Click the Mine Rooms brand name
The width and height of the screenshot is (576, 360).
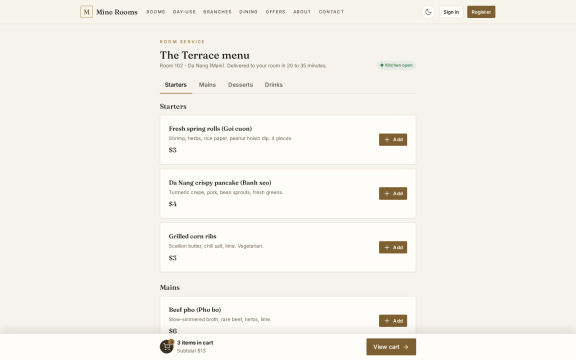(x=116, y=12)
